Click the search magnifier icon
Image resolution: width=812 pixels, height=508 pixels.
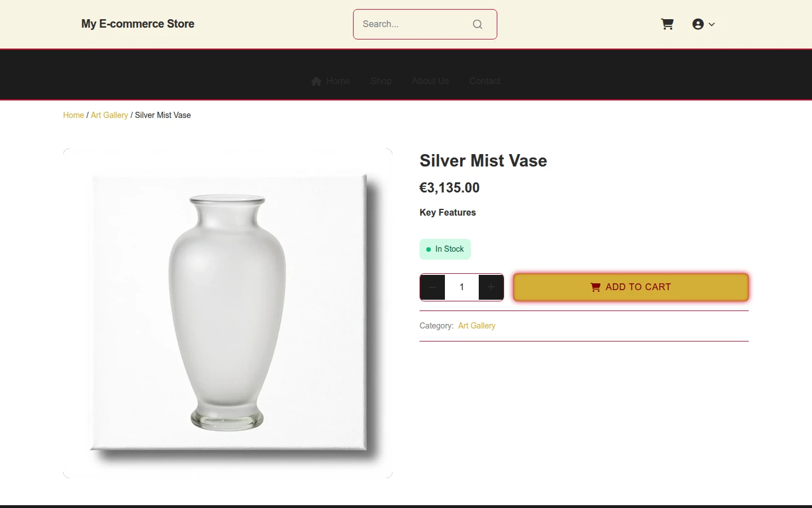[478, 24]
